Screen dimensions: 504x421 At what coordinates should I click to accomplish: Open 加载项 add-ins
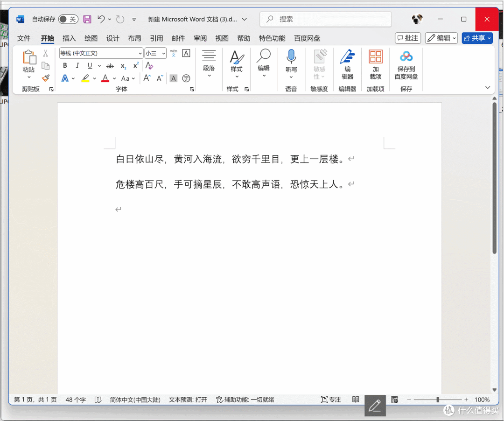click(375, 64)
